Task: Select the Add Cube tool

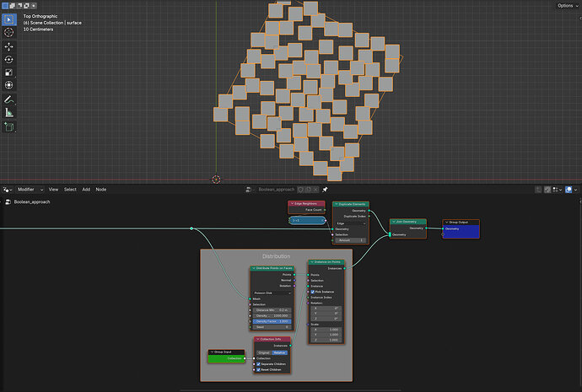Action: (9, 126)
